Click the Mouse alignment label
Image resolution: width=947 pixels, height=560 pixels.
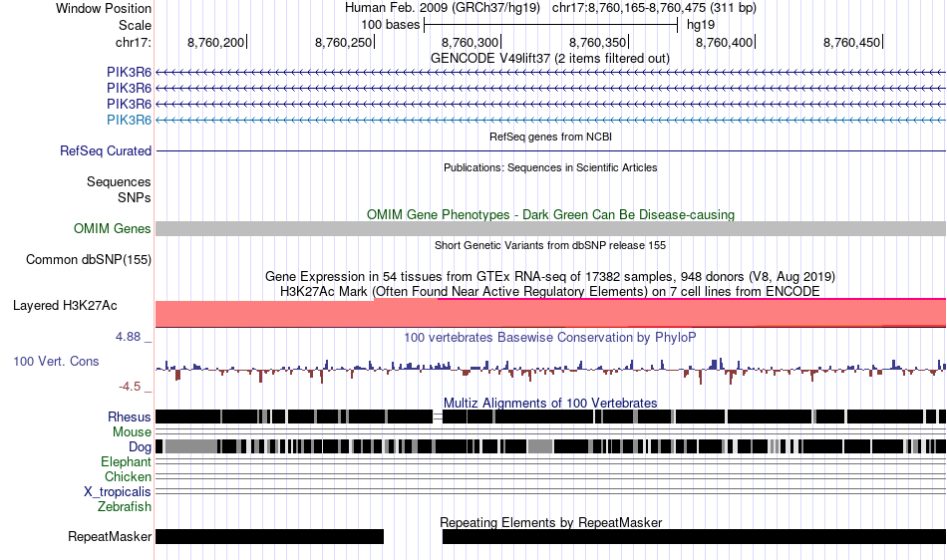click(132, 432)
